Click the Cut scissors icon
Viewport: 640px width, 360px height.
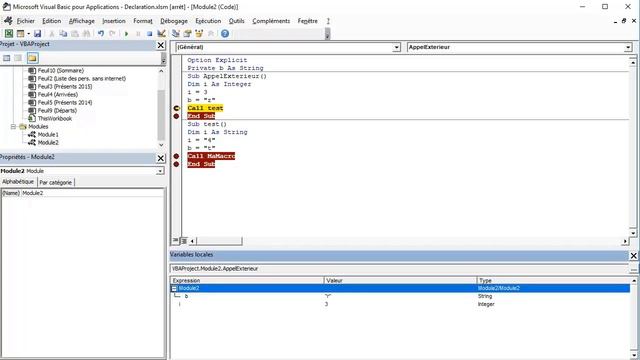[52, 33]
